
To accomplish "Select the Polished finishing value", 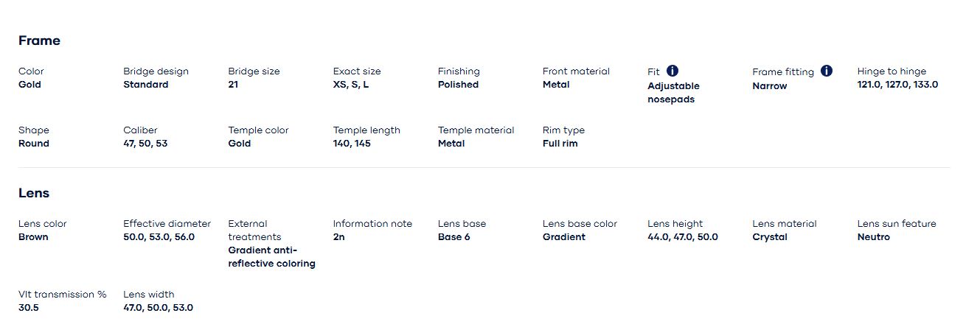I will click(x=458, y=85).
